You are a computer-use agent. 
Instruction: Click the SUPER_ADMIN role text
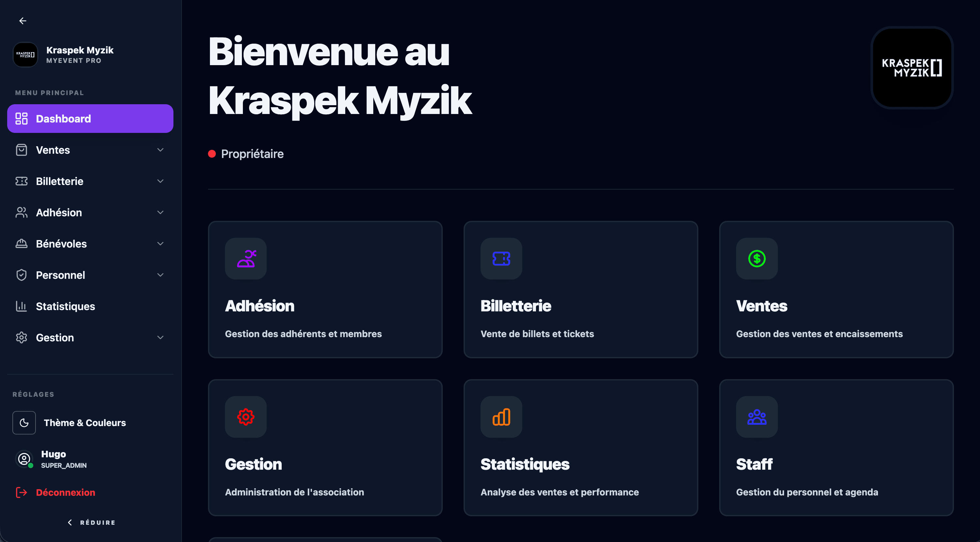click(64, 465)
